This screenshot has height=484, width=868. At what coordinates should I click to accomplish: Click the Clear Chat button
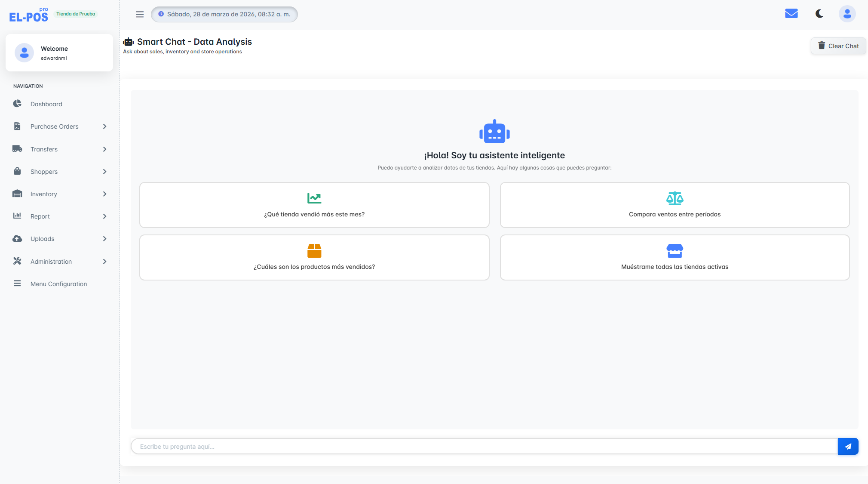pyautogui.click(x=838, y=46)
